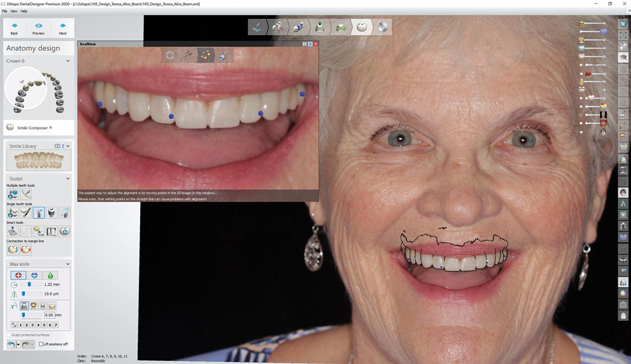
Task: Adjust the wax knife 1.32 mm radius slider
Action: [29, 285]
